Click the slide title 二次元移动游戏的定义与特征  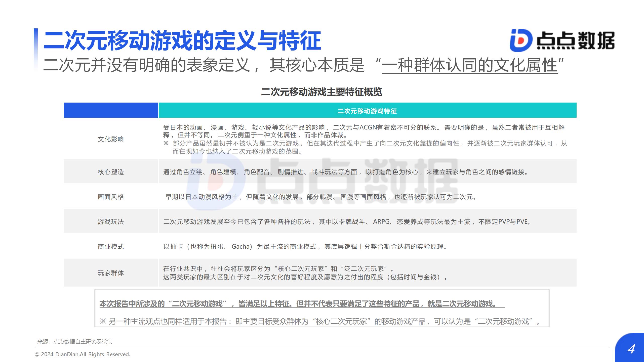(182, 40)
